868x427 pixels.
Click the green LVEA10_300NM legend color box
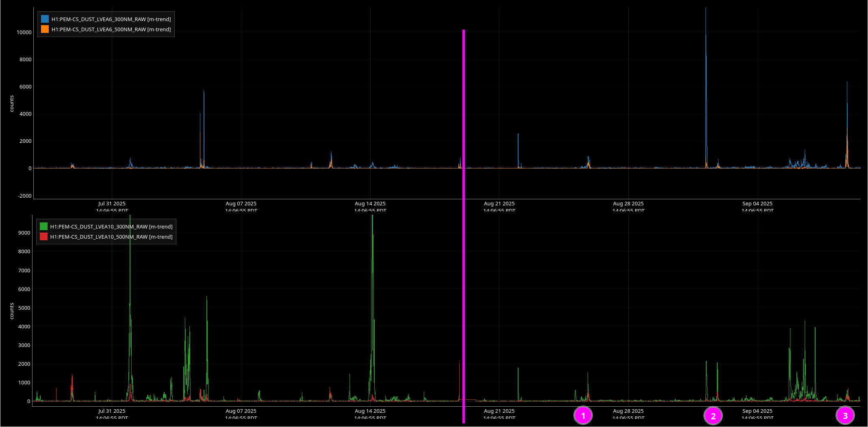click(x=43, y=226)
